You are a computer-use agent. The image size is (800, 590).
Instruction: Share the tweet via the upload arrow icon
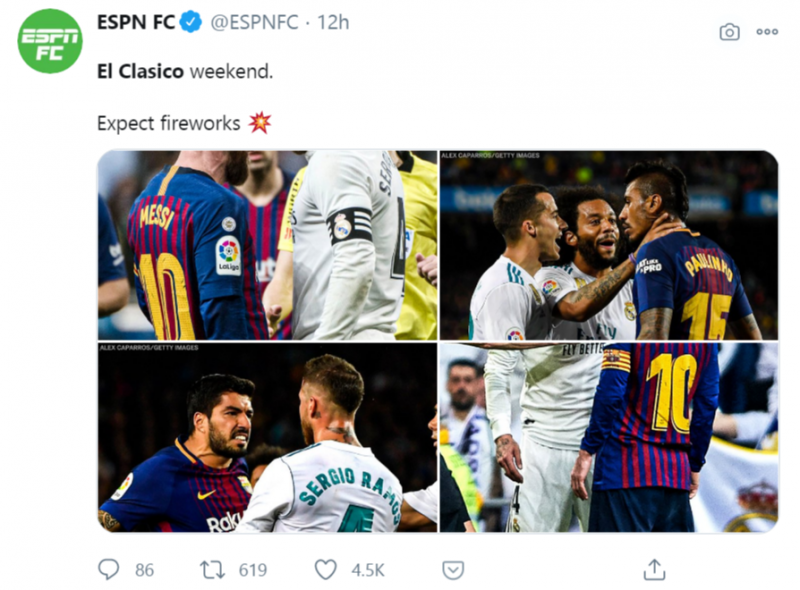[654, 569]
